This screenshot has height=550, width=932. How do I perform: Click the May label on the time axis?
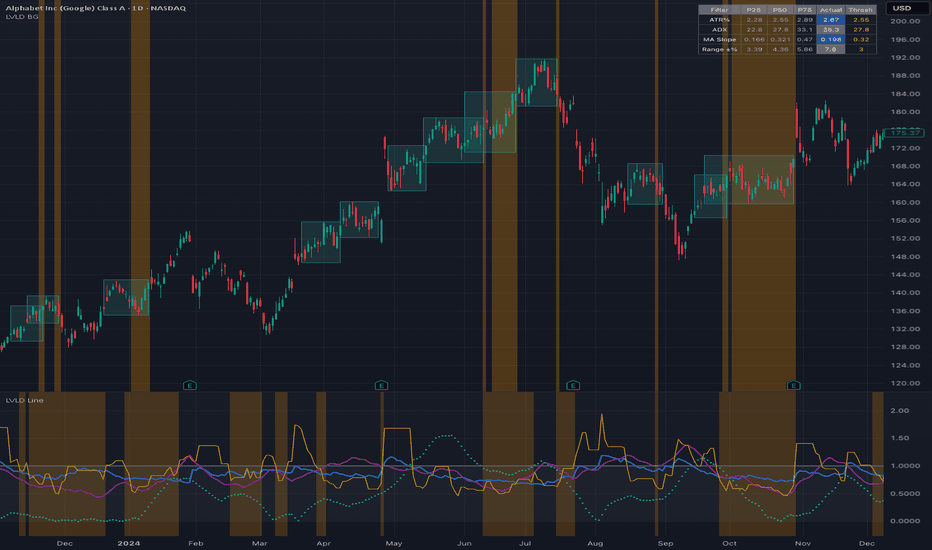(x=393, y=543)
